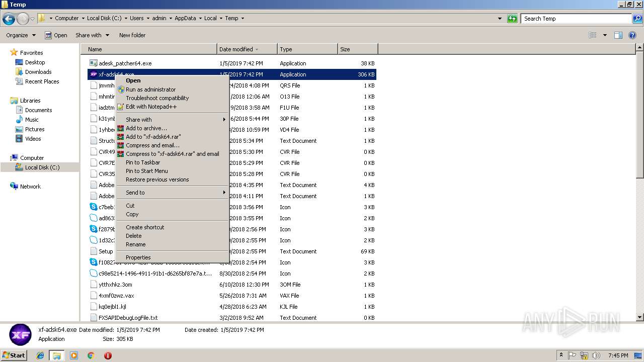Expand the Temp breadcrumb arrow
The height and width of the screenshot is (362, 644).
tap(243, 19)
